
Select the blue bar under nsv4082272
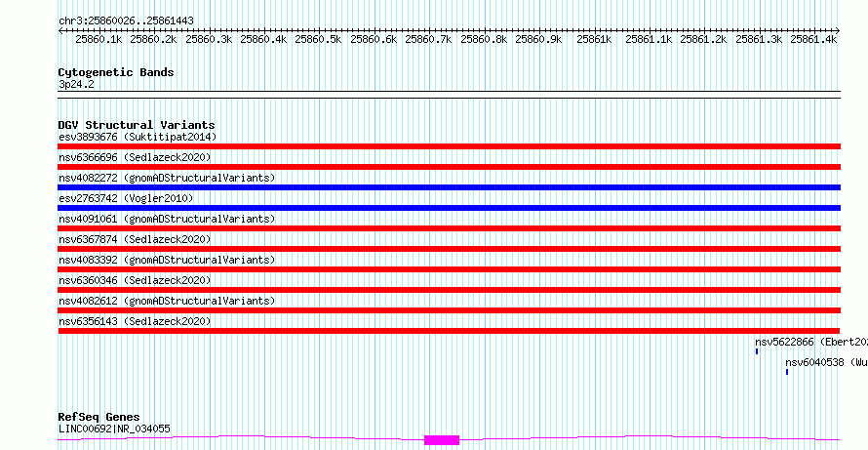tap(450, 187)
